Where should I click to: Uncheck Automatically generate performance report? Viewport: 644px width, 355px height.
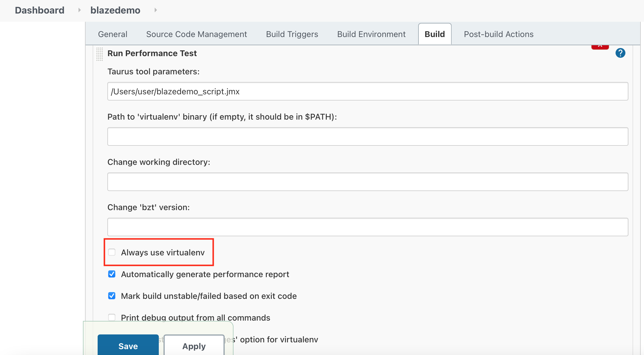click(112, 274)
